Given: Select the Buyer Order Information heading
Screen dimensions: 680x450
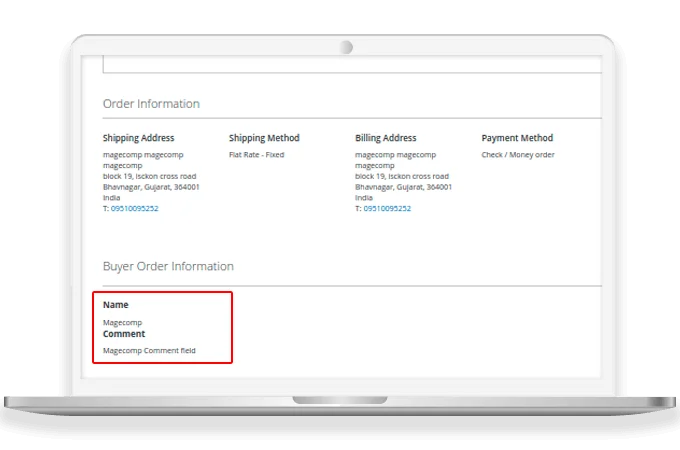Looking at the screenshot, I should point(168,266).
